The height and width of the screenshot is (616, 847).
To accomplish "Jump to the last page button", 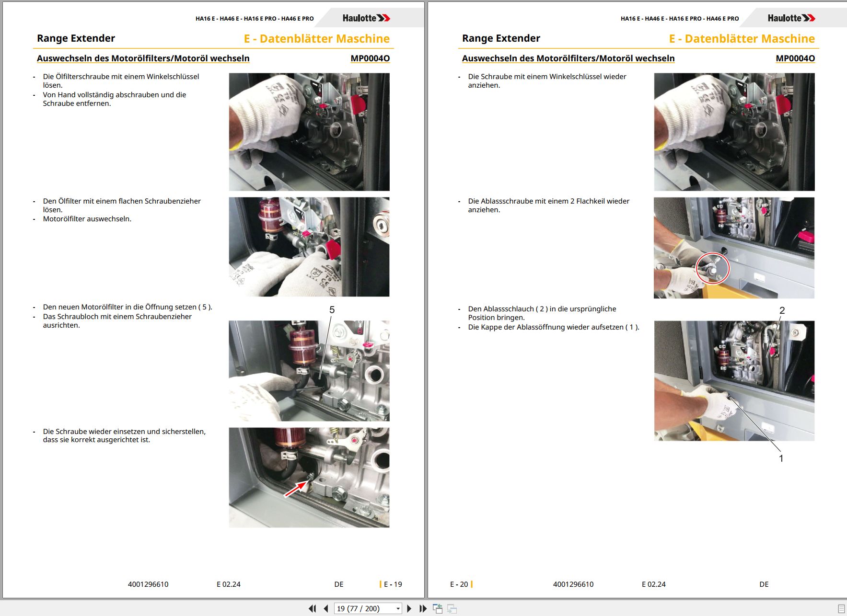I will click(423, 608).
